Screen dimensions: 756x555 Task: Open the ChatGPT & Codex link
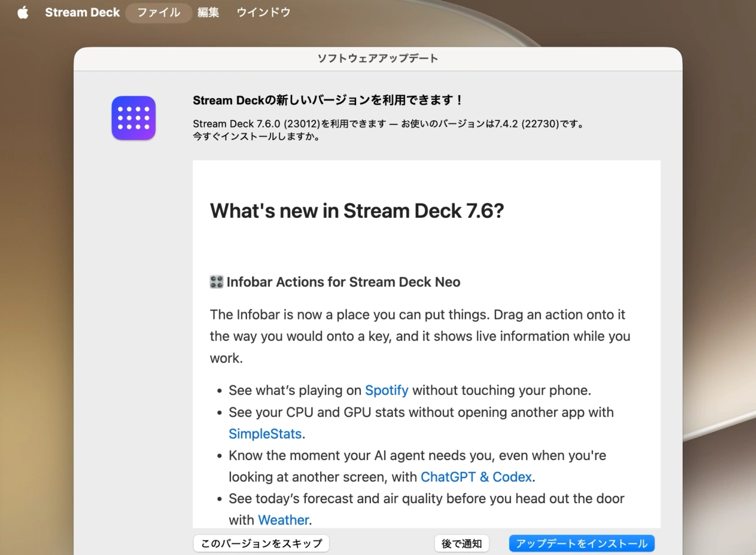coord(477,476)
